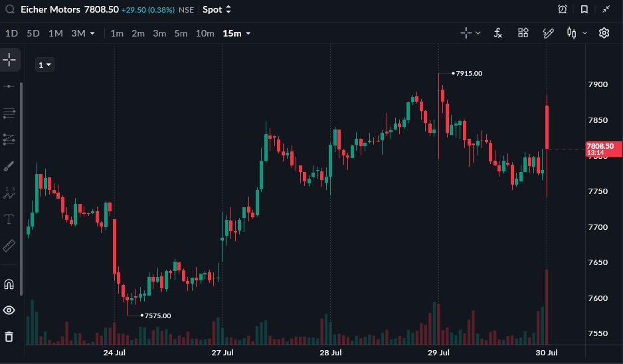
Task: Open the chart layout templates grid icon
Action: 523,33
